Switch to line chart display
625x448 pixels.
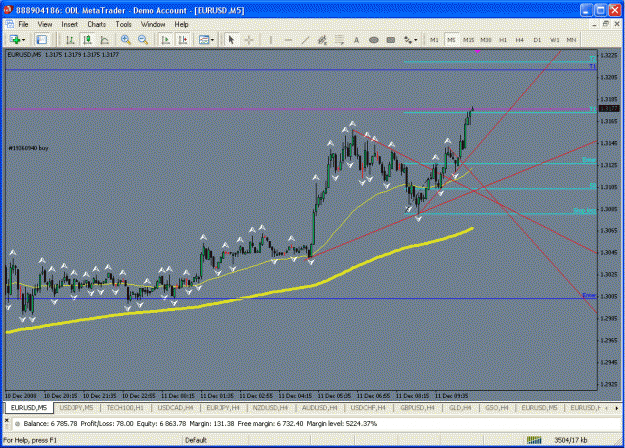pyautogui.click(x=104, y=40)
